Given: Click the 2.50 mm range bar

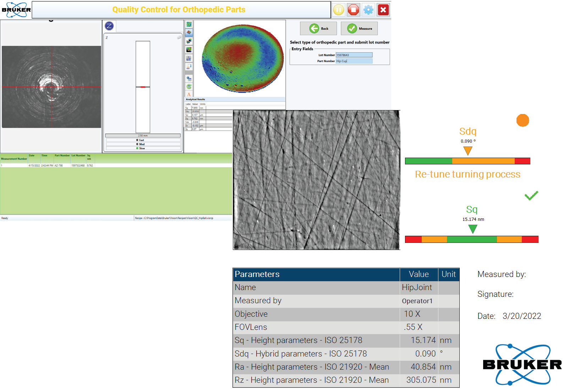Looking at the screenshot, I should (x=143, y=136).
